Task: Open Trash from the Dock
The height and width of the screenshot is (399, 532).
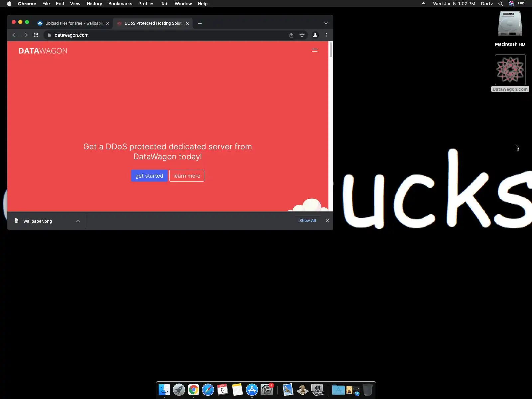Action: pos(367,390)
